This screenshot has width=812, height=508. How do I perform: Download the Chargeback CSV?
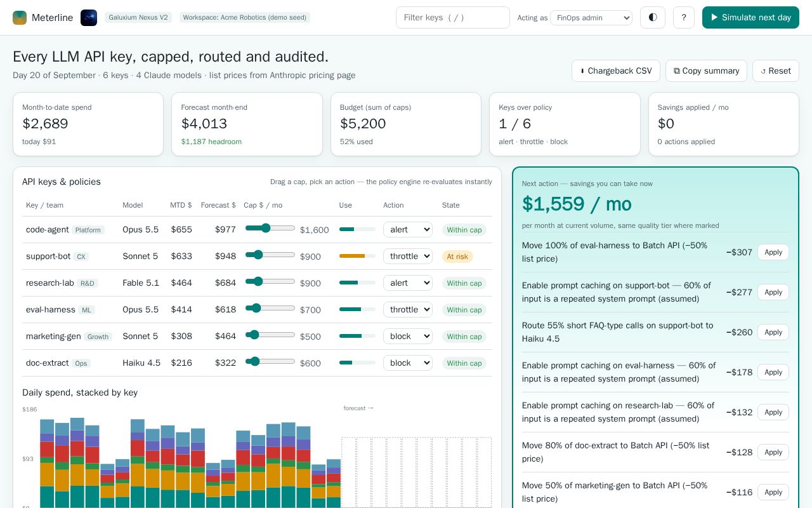coord(616,71)
